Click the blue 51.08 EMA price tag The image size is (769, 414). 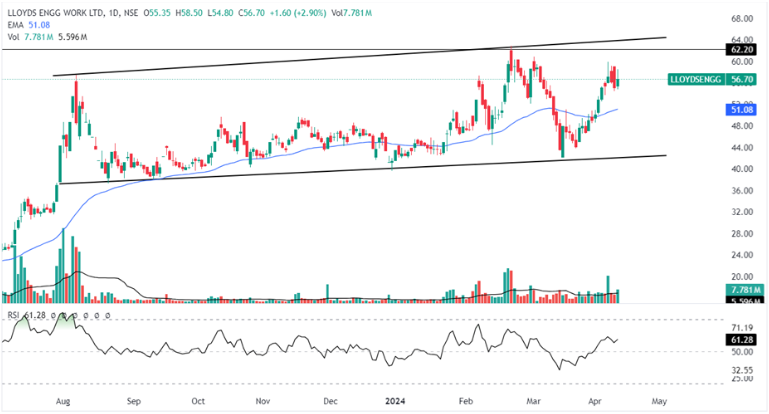(742, 109)
